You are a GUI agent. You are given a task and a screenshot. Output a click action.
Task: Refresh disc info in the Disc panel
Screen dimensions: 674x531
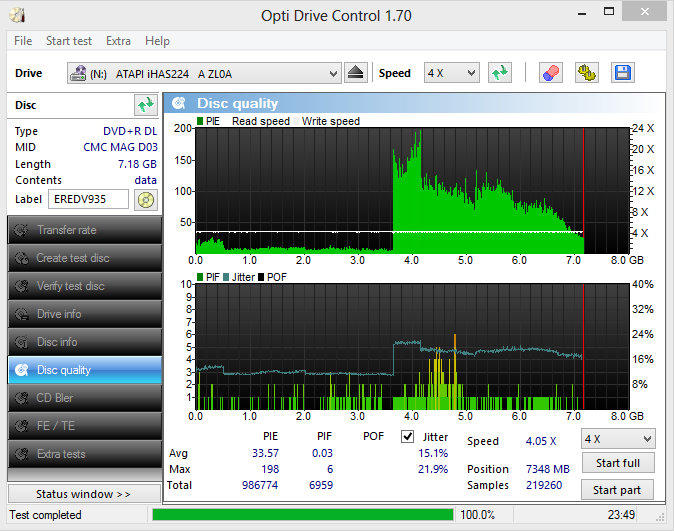(x=146, y=105)
